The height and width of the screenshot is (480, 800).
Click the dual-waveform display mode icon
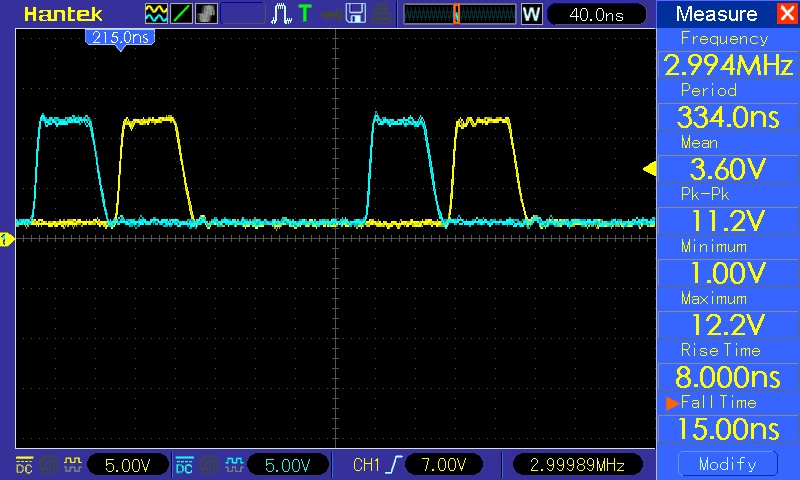pyautogui.click(x=156, y=14)
